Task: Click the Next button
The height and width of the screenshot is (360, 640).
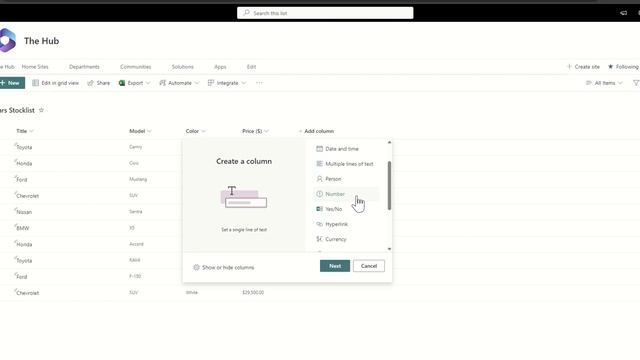Action: [335, 266]
